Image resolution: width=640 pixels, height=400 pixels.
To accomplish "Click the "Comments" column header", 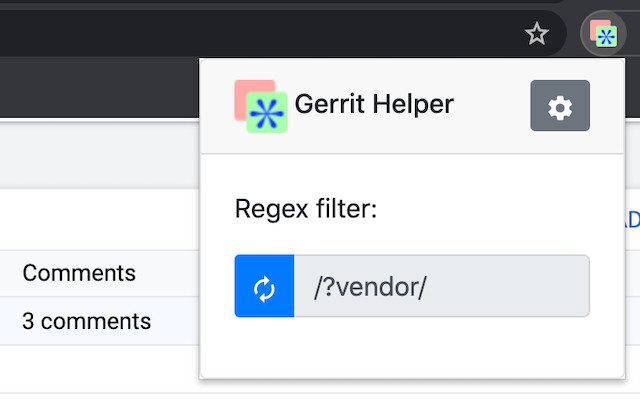I will (79, 273).
